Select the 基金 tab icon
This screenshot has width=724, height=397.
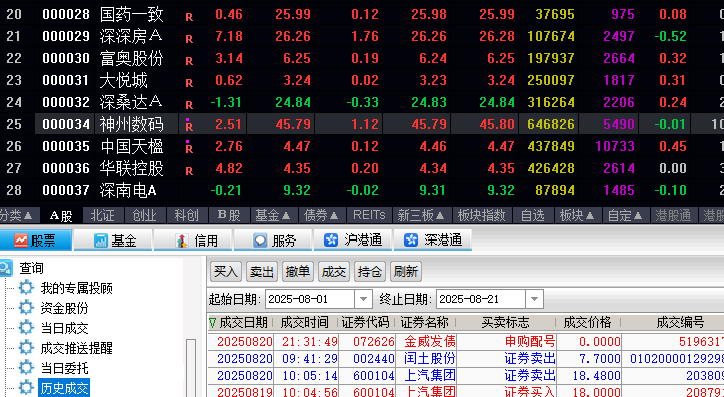click(101, 241)
